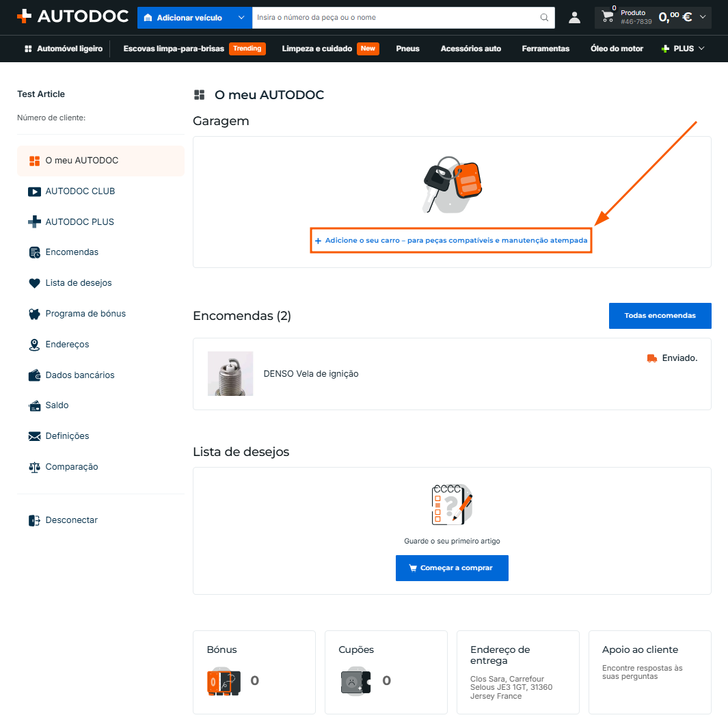The image size is (728, 724).
Task: Click the Adicione o seu carro link
Action: 451,241
